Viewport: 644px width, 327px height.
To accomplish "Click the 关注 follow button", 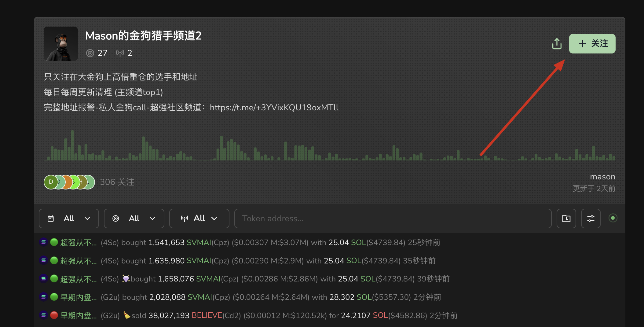I will pyautogui.click(x=592, y=44).
